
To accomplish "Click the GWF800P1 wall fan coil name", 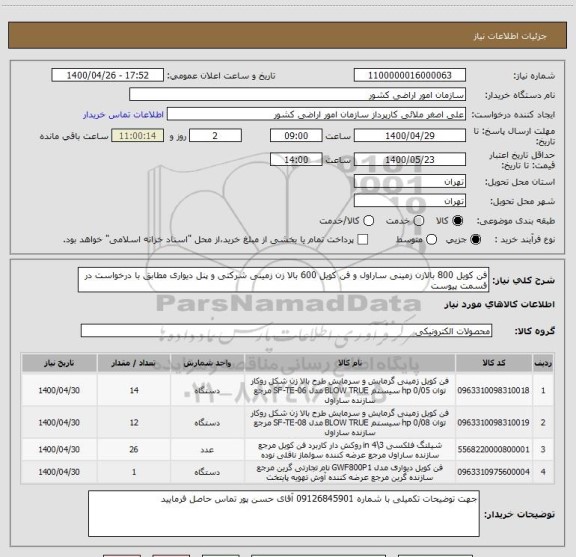I will point(350,472).
